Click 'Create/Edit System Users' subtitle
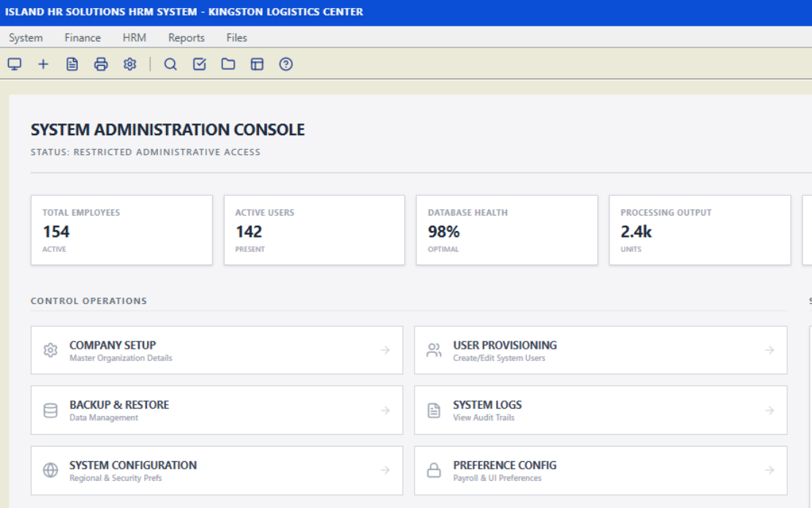Viewport: 812px width, 508px height. point(499,358)
